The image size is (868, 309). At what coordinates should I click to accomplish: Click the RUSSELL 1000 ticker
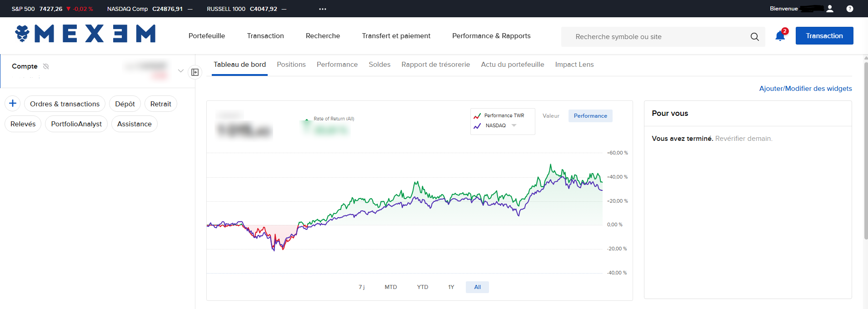[x=246, y=9]
